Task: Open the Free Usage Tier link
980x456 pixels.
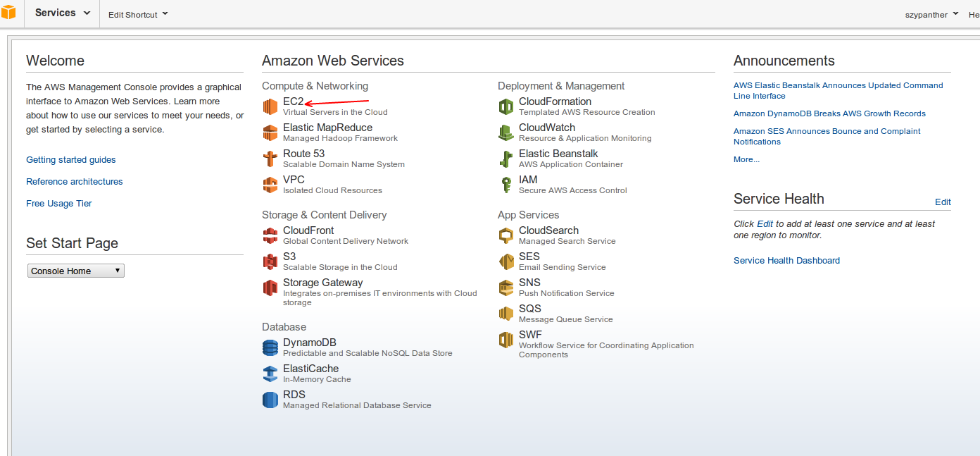Action: [x=59, y=204]
